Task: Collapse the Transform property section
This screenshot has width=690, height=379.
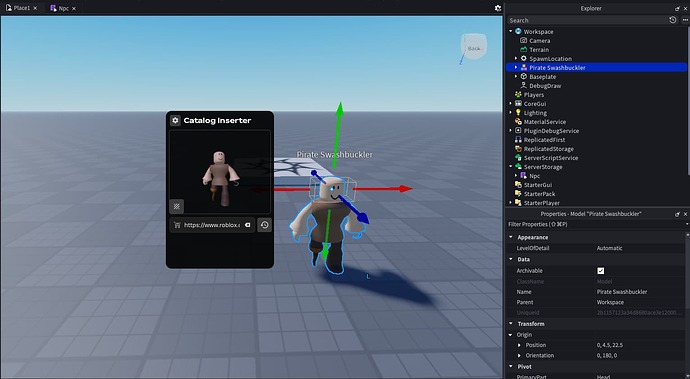Action: click(x=511, y=324)
